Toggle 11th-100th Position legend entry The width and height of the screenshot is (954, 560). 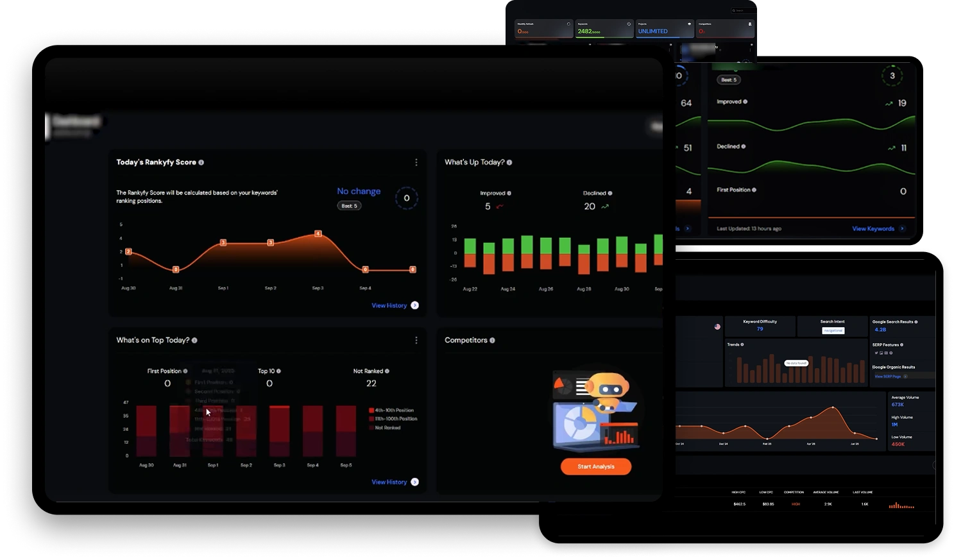click(393, 419)
